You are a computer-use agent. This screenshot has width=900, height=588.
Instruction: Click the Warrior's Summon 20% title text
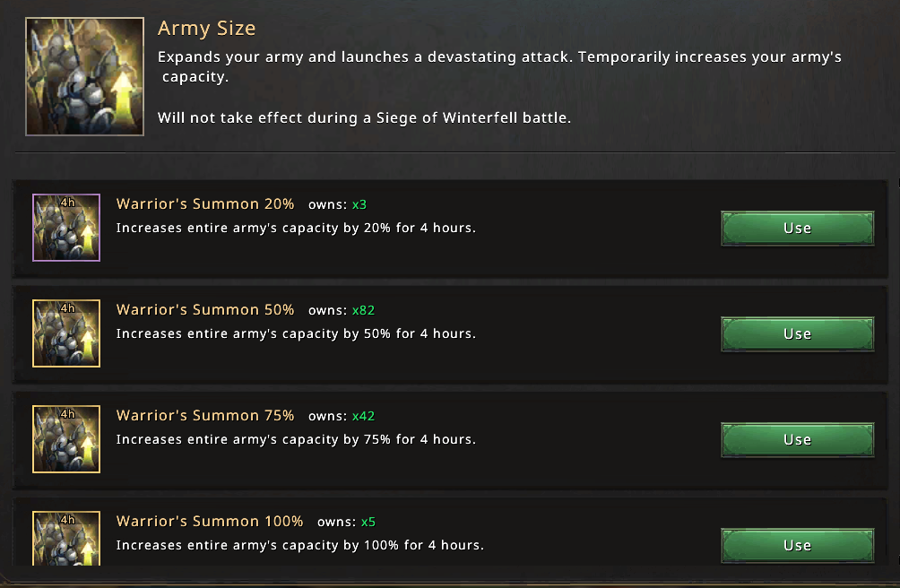tap(205, 203)
